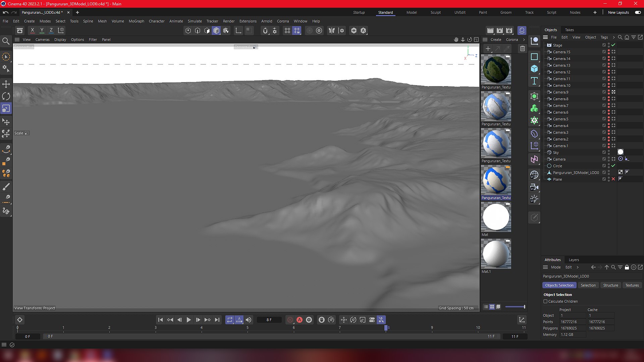Open new project tab plus button
644x362 pixels.
point(77,12)
